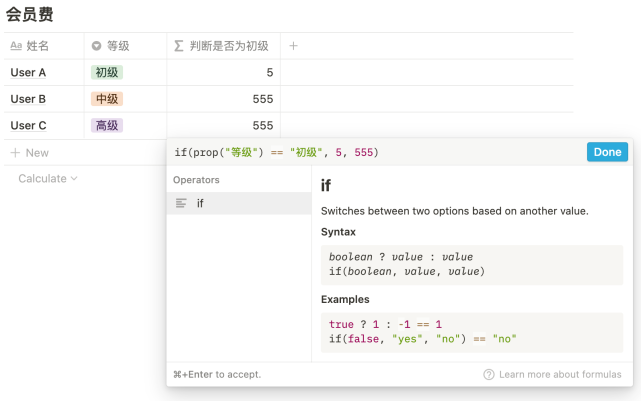Click the sigma formula icon in header
641x401 pixels.
point(179,46)
